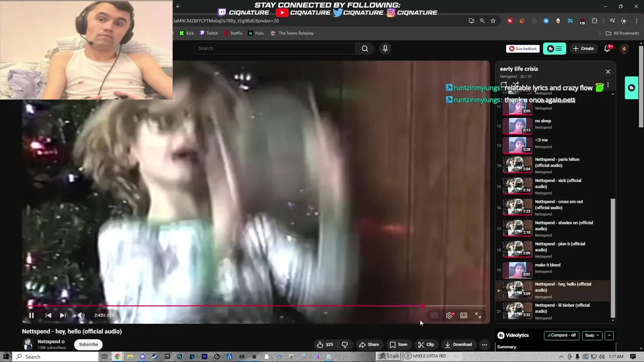Share the Nettspend video
644x362 pixels.
369,344
